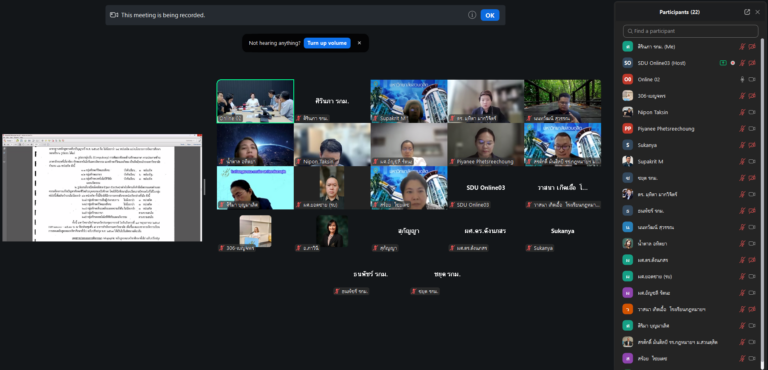Click muted mic icon for SDU Online03 (Host)
This screenshot has width=768, height=370.
(742, 63)
